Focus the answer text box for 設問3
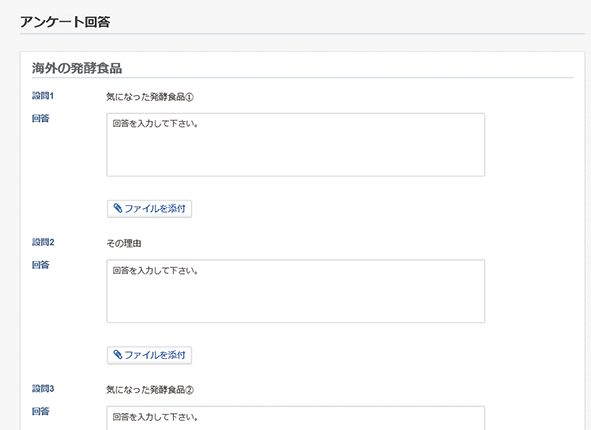This screenshot has width=591, height=430. pyautogui.click(x=296, y=418)
